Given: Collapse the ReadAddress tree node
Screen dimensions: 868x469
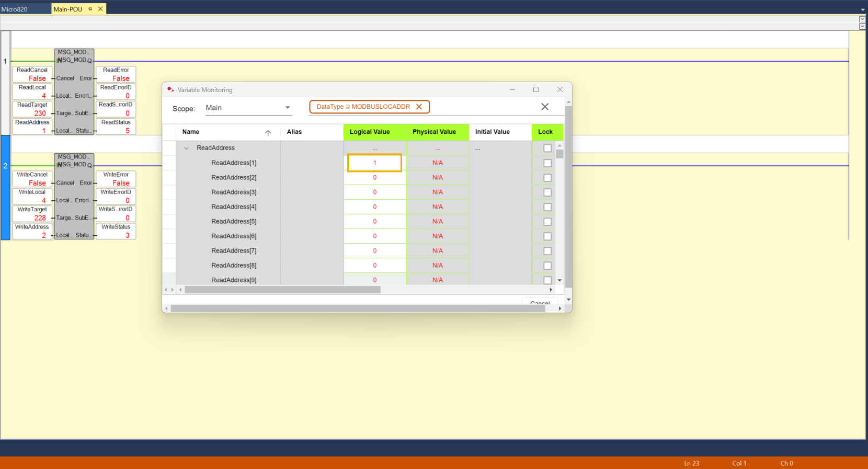Looking at the screenshot, I should tap(186, 148).
